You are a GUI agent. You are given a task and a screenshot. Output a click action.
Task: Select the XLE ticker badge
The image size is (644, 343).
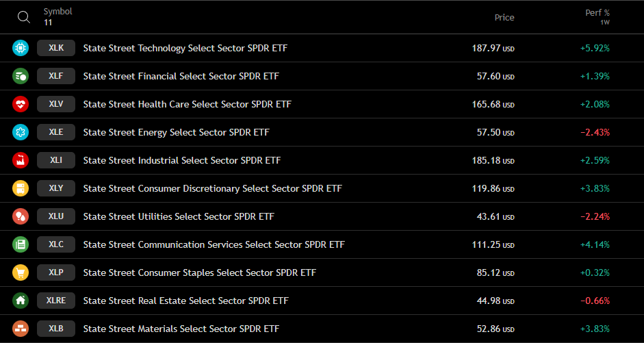(56, 132)
